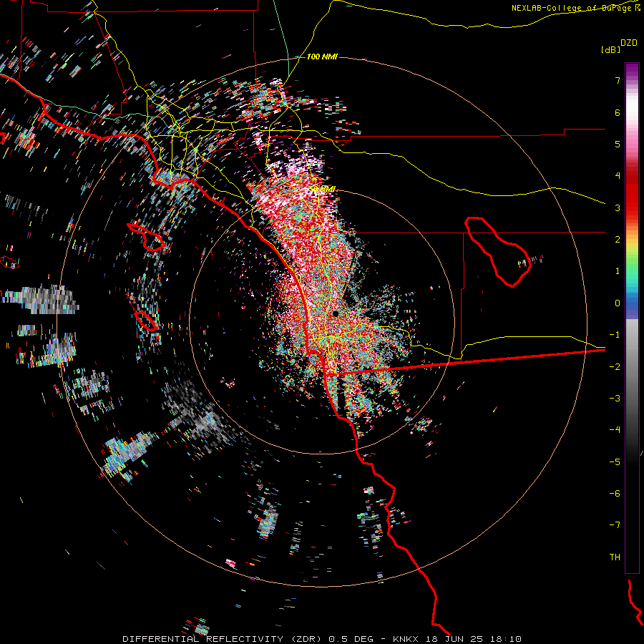
Task: Click the 3 value on the dB scale
Action: coord(618,208)
